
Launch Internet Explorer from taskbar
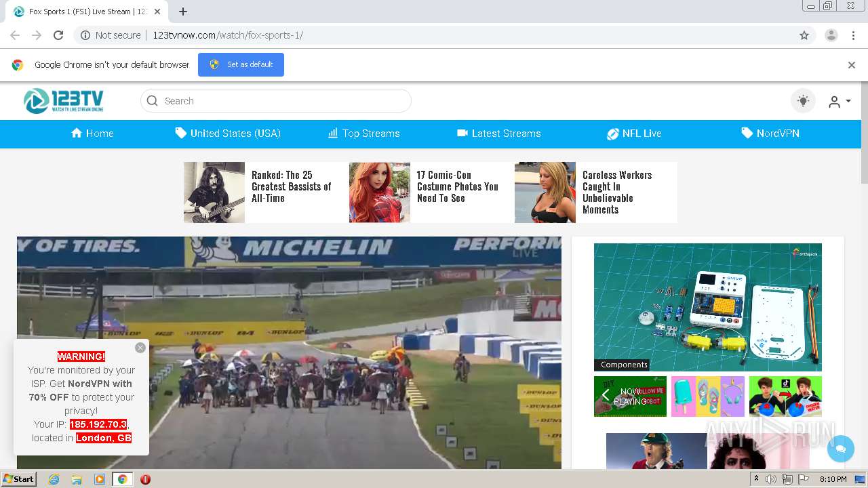pyautogui.click(x=54, y=479)
